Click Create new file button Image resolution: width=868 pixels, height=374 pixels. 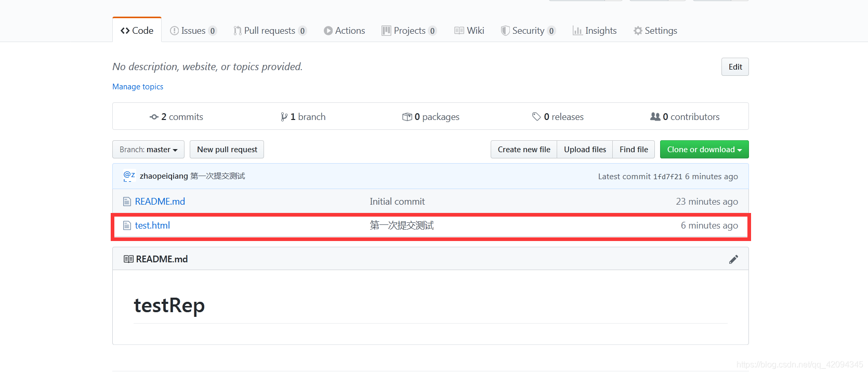524,150
